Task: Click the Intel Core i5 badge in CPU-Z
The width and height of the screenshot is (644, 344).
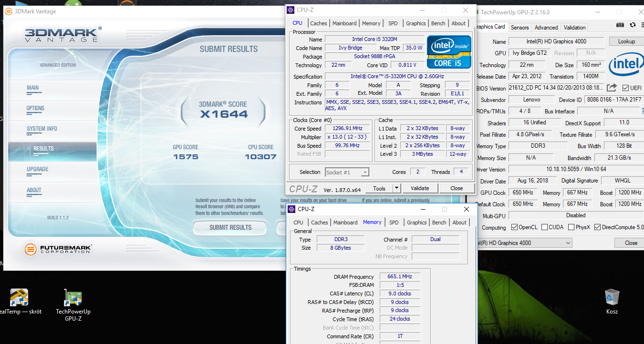Action: [449, 51]
